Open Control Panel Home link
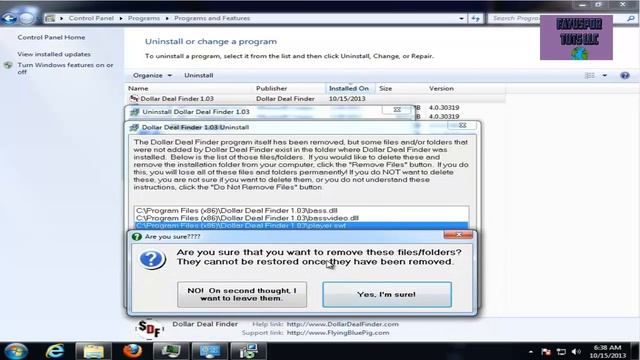The width and height of the screenshot is (640, 360). 51,37
